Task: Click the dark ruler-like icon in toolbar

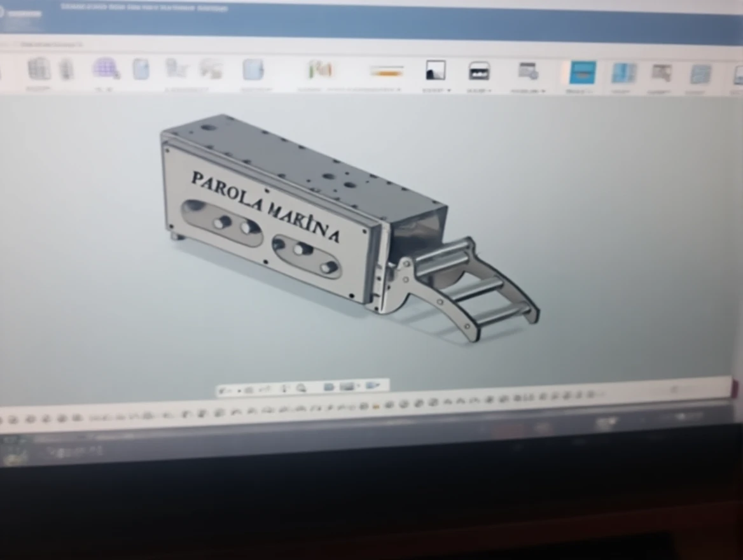Action: click(x=479, y=71)
